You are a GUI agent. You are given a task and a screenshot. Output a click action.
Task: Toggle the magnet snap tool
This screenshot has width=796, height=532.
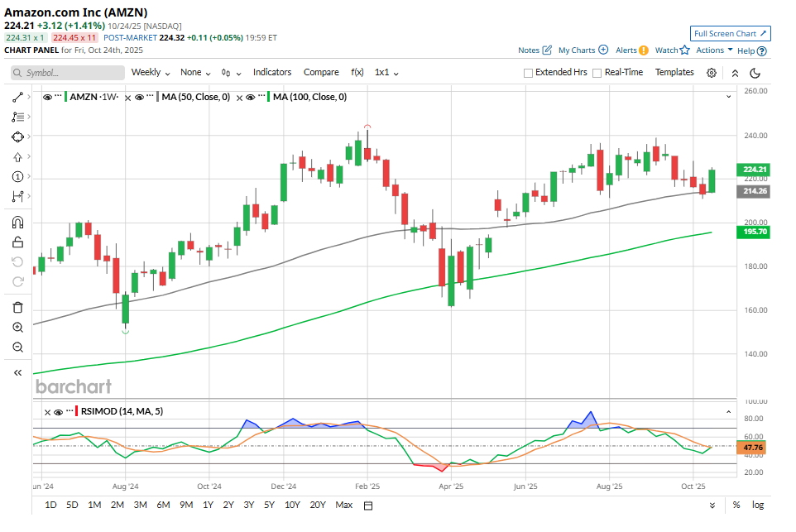tap(17, 223)
